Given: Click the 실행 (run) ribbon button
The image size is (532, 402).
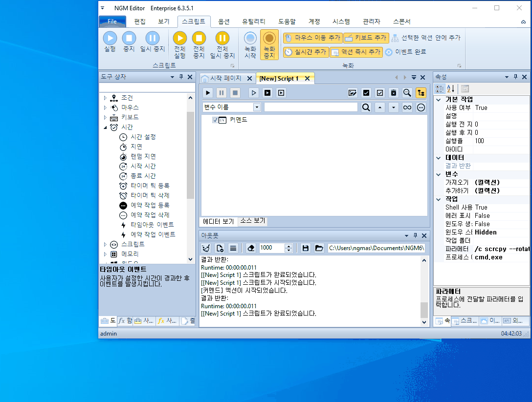Looking at the screenshot, I should 110,42.
